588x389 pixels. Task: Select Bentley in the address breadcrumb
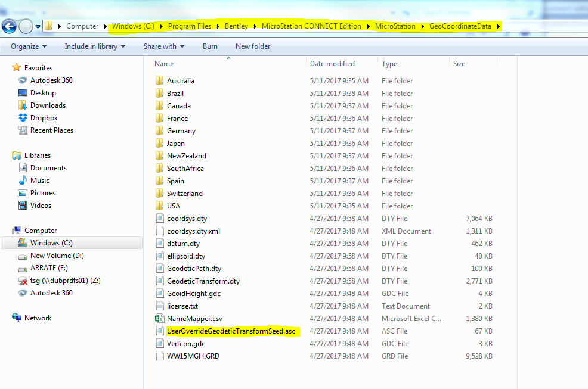tap(236, 26)
